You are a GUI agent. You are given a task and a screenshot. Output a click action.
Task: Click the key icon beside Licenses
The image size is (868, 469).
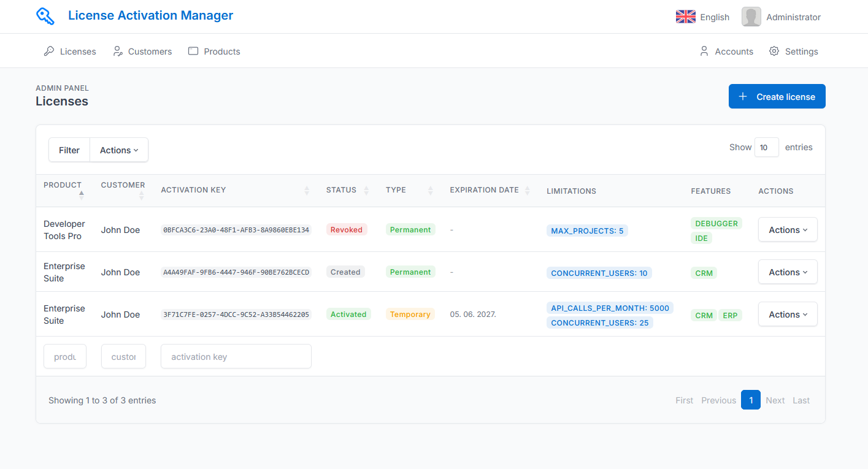(49, 51)
